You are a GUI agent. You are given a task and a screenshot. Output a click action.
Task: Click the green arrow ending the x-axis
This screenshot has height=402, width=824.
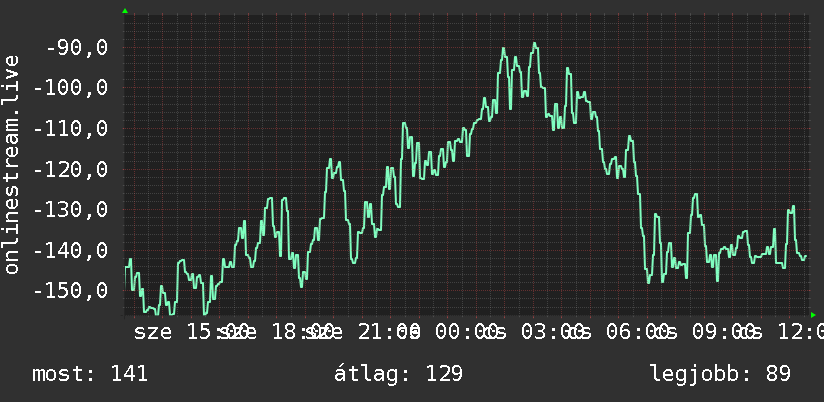tap(813, 315)
